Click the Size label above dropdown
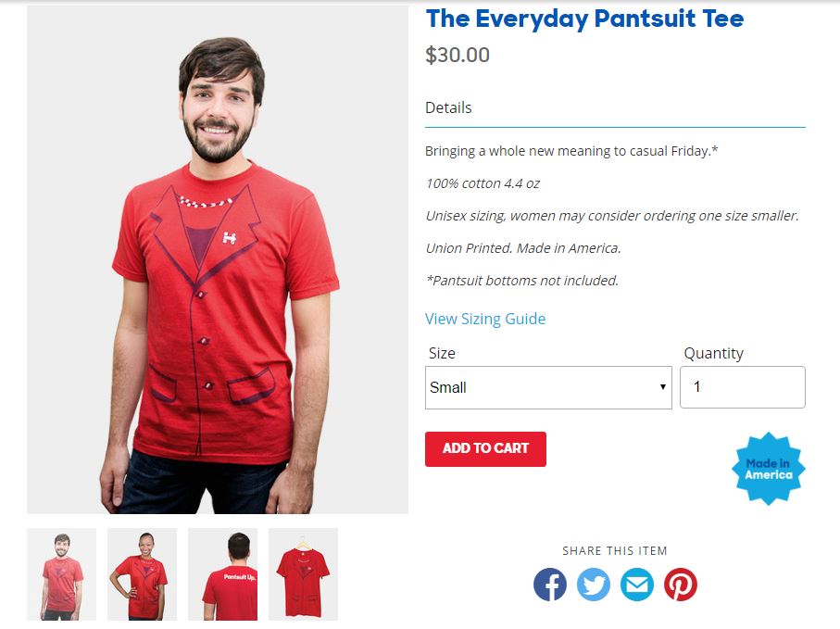The height and width of the screenshot is (629, 840). click(442, 353)
